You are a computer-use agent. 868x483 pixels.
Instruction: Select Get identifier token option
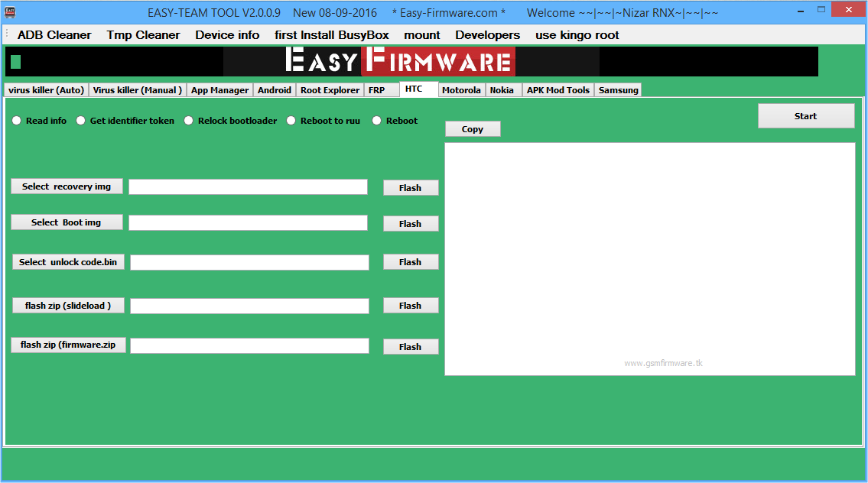pos(125,121)
